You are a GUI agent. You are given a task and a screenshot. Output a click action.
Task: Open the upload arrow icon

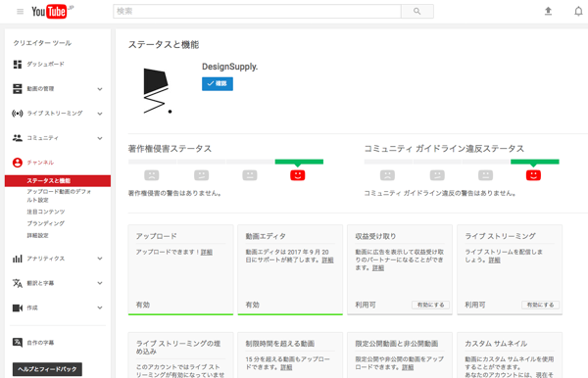point(548,11)
